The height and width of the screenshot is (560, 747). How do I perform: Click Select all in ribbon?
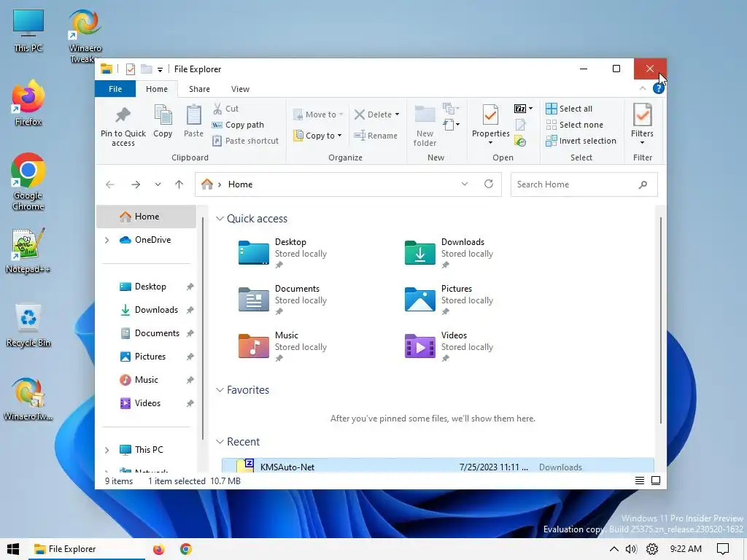click(x=569, y=109)
